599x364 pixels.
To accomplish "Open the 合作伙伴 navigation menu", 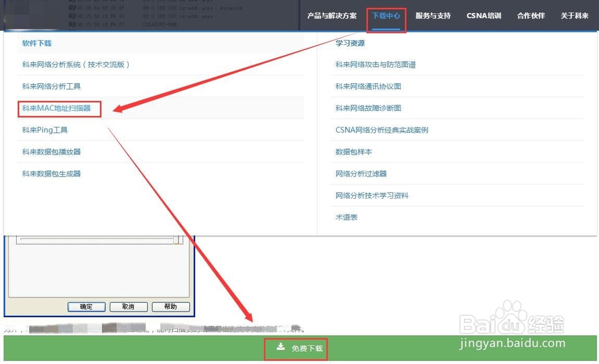I will pyautogui.click(x=531, y=16).
